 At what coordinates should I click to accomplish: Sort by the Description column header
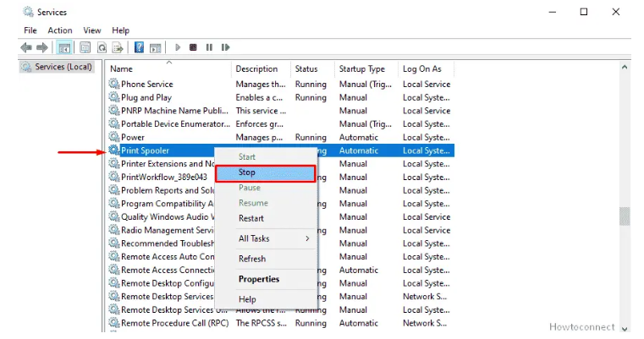pos(261,69)
